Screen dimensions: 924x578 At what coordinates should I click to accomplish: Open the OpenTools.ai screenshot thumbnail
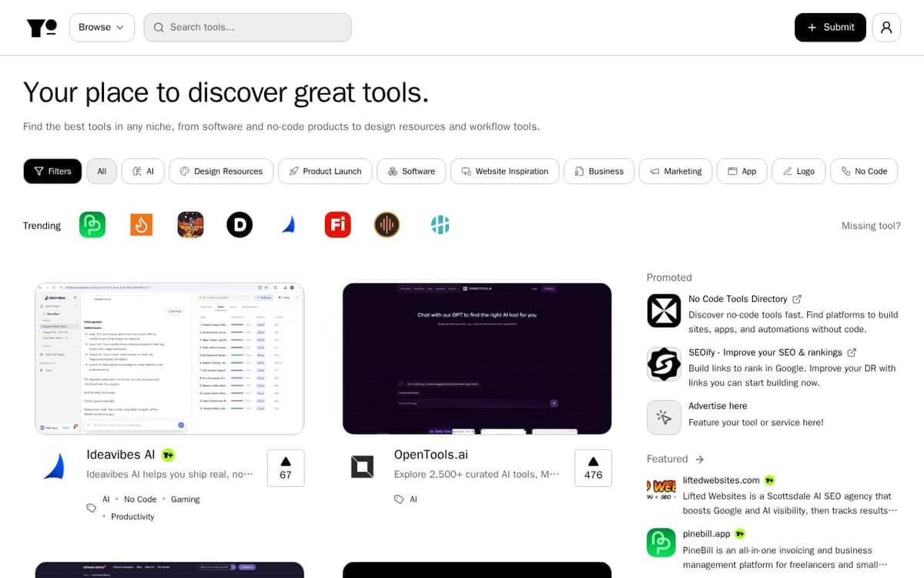(x=477, y=358)
